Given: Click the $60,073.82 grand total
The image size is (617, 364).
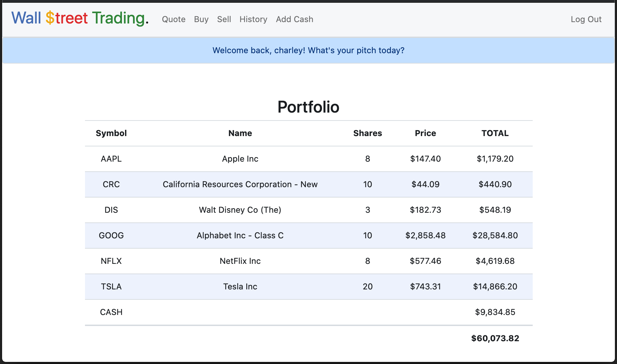Looking at the screenshot, I should coord(495,338).
